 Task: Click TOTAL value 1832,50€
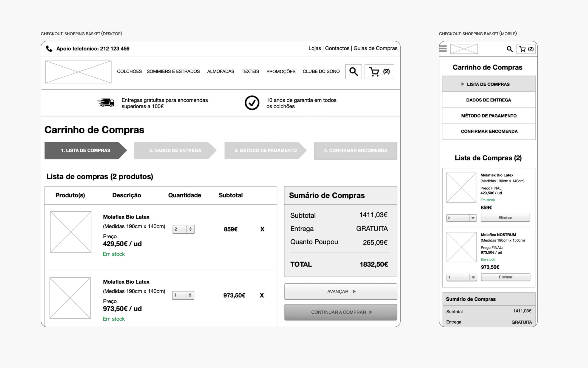pyautogui.click(x=374, y=264)
